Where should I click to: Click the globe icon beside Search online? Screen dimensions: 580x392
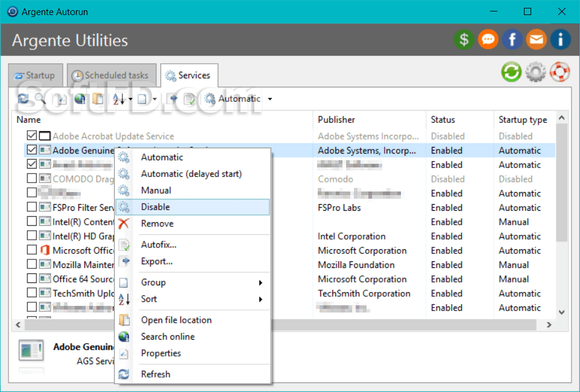124,337
